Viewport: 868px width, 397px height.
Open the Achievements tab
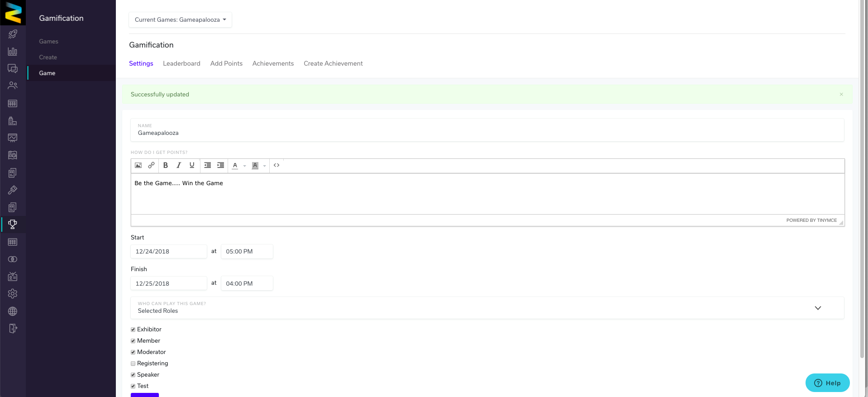(273, 63)
